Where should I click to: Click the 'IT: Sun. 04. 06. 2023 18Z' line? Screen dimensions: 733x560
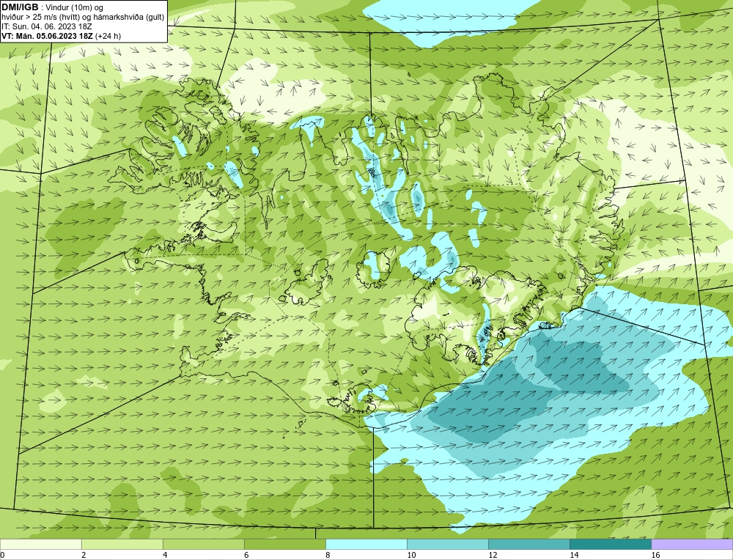pyautogui.click(x=47, y=26)
